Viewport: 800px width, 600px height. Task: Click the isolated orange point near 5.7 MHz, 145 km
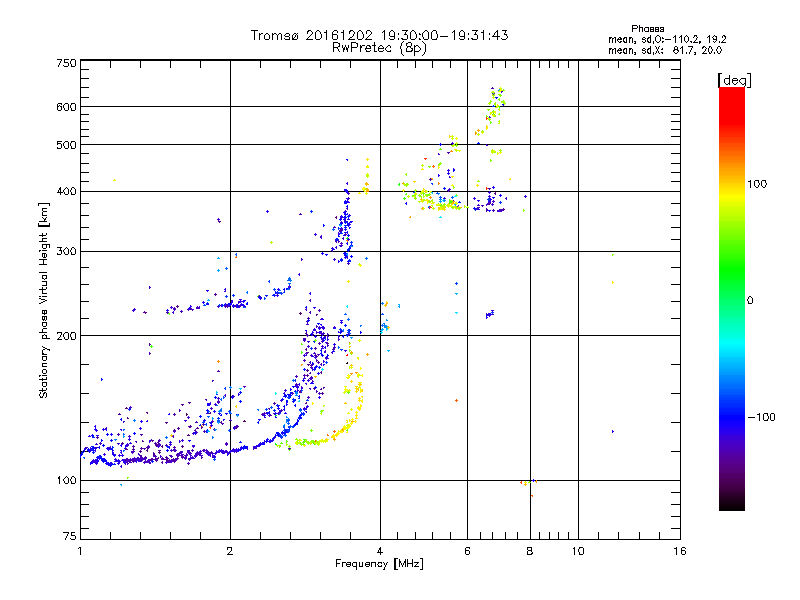[456, 401]
